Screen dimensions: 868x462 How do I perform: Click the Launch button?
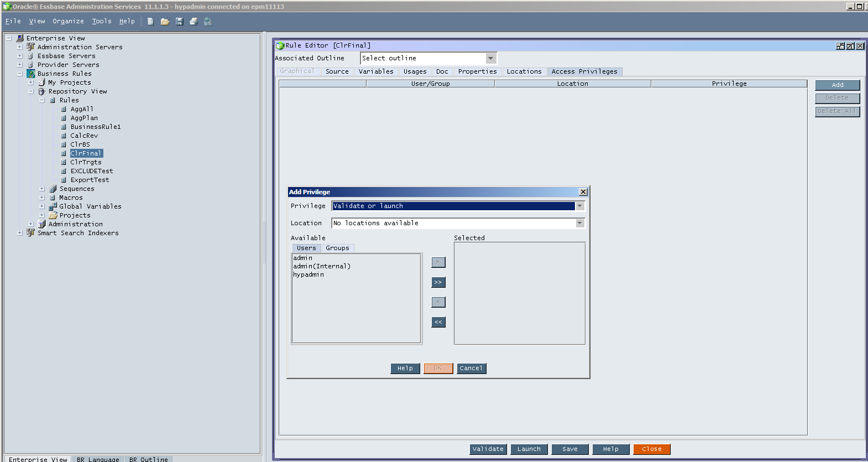[x=529, y=449]
